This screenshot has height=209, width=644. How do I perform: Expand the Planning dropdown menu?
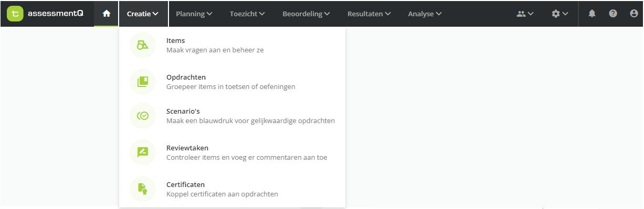194,14
